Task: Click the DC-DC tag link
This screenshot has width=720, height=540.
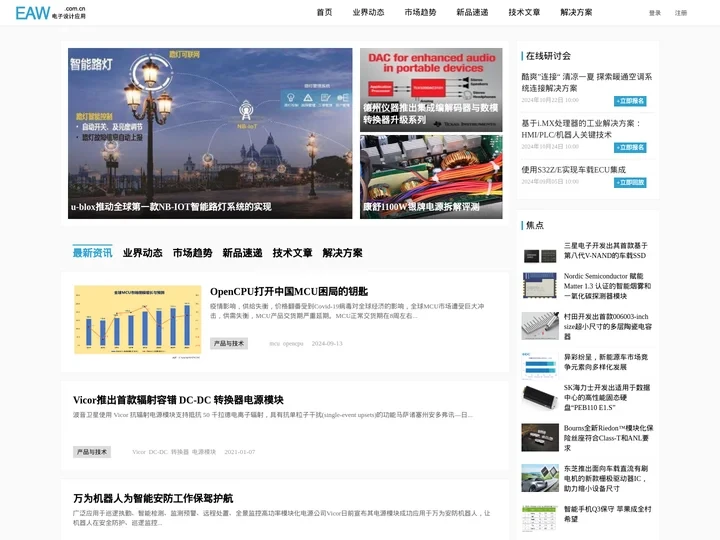Action: (158, 452)
